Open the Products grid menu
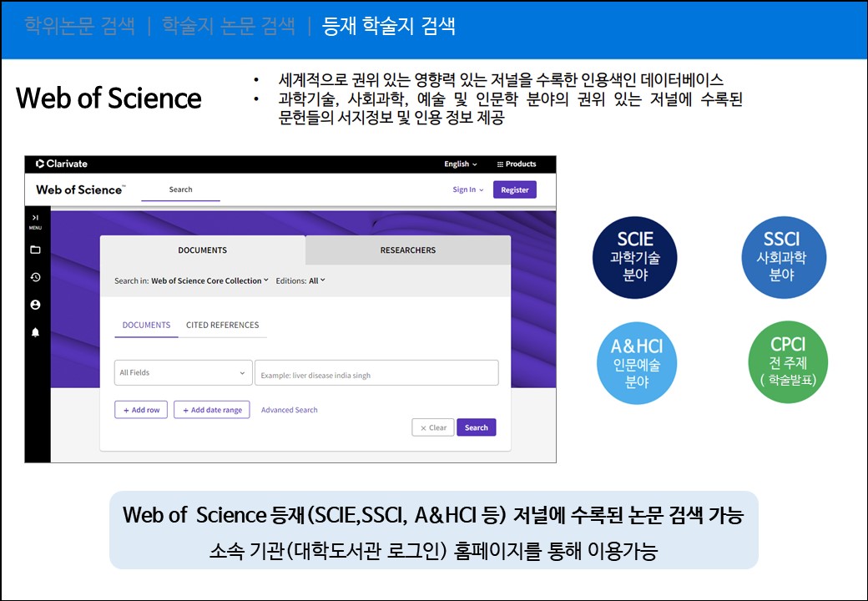This screenshot has width=868, height=601. (517, 164)
